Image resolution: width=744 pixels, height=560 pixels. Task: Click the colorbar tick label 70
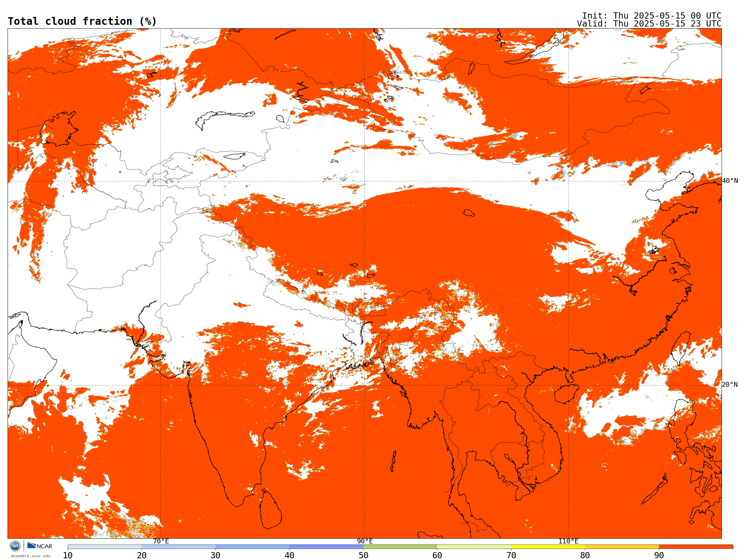pyautogui.click(x=511, y=556)
